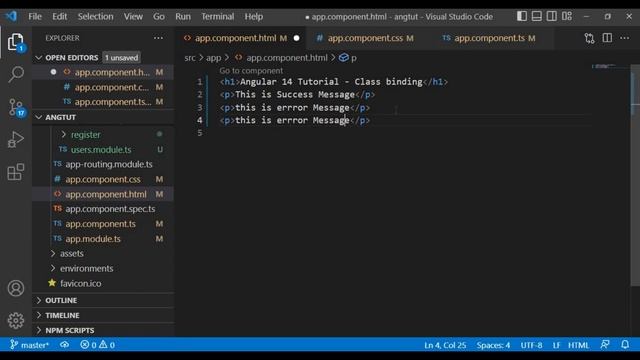
Task: Open the Explorer view in activity bar
Action: 16,42
